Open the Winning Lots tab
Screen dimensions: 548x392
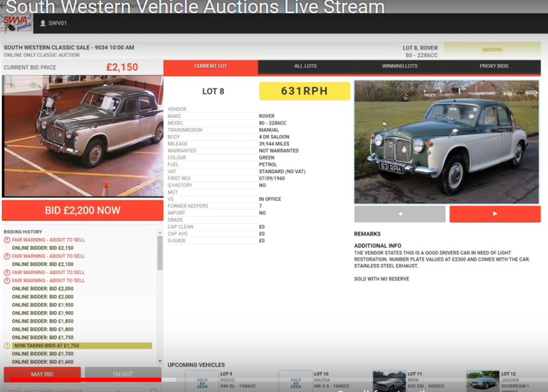click(400, 66)
